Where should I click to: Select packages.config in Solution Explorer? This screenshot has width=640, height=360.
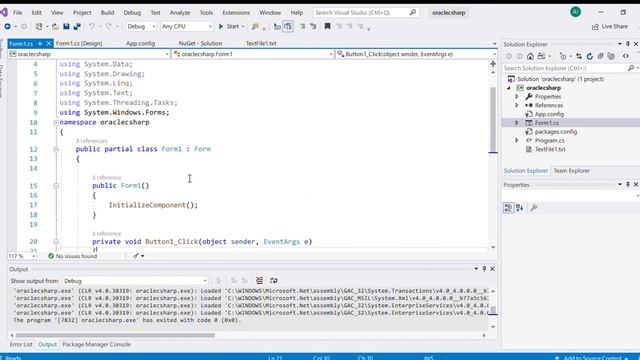point(556,132)
